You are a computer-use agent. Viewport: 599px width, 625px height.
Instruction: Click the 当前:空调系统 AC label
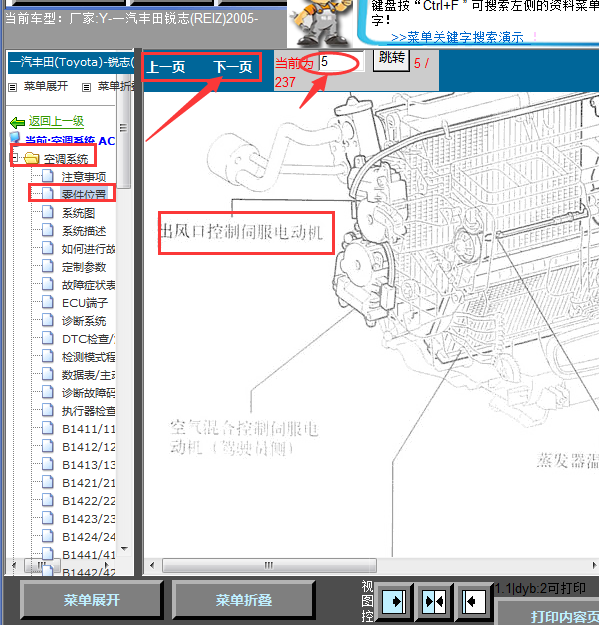(70, 141)
